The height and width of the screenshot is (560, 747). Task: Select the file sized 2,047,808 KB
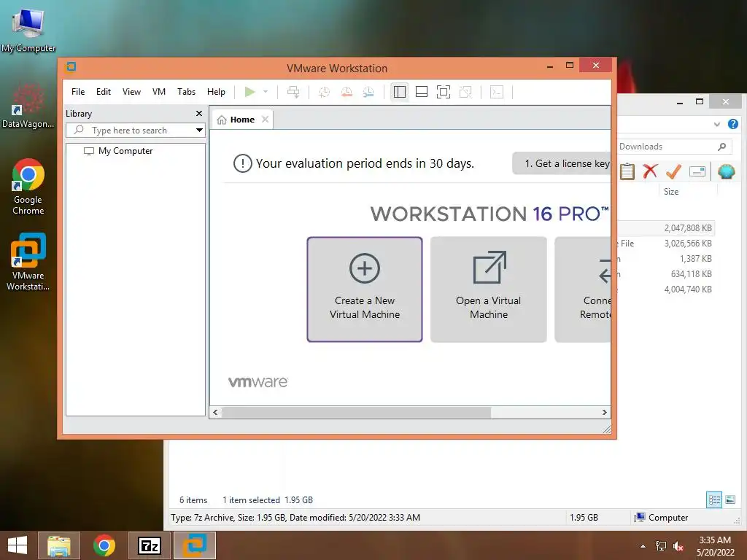[665, 228]
